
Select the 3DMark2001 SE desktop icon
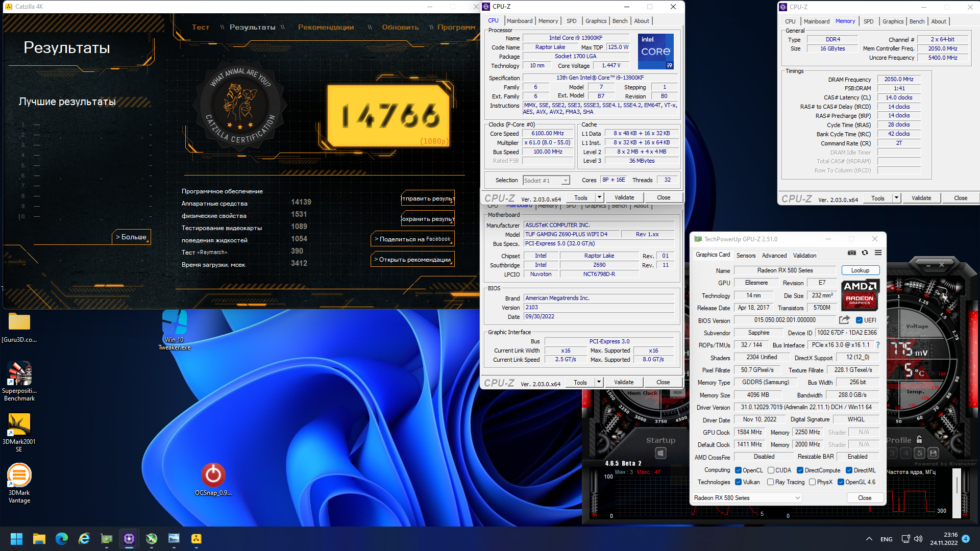click(x=19, y=432)
